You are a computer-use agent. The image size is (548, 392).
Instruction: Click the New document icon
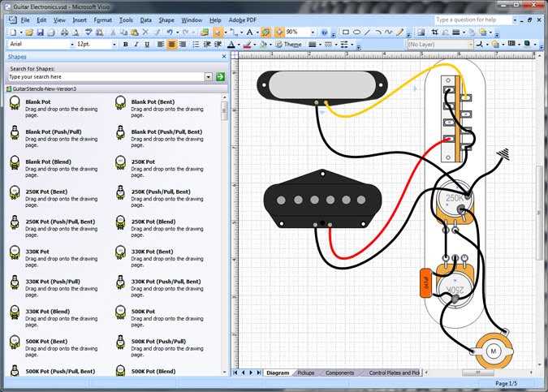coord(13,32)
